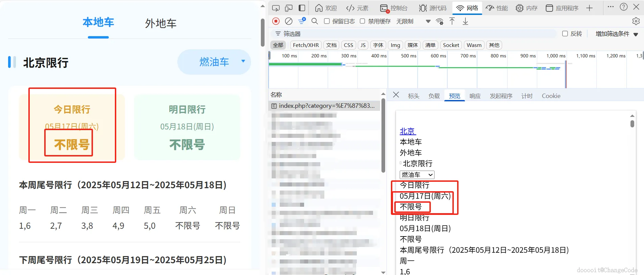
Task: Filter requests by CSS
Action: [348, 45]
